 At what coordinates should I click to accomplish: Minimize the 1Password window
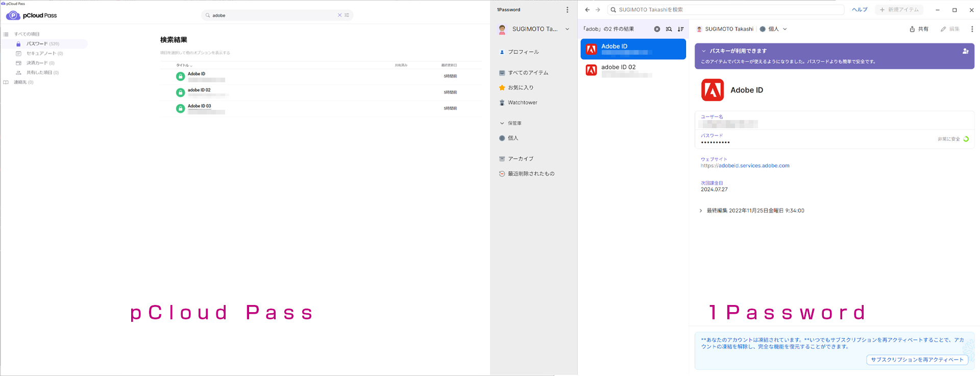(x=938, y=10)
